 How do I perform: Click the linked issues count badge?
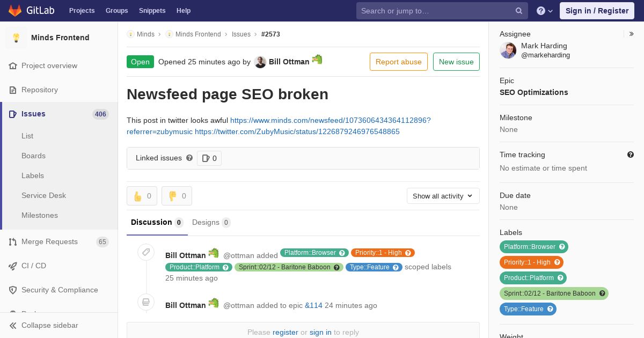point(209,158)
